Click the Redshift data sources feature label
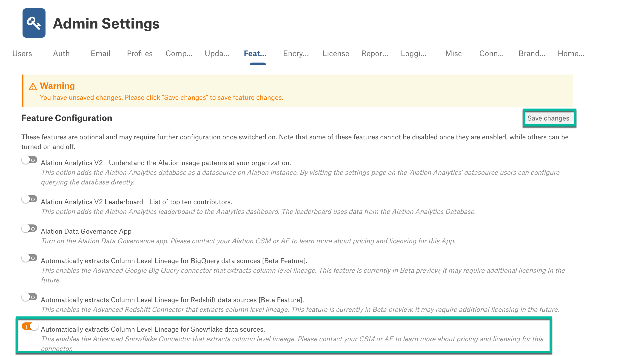This screenshot has height=356, width=644. 172,300
